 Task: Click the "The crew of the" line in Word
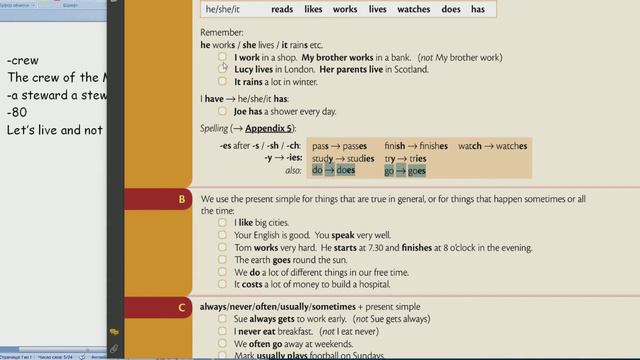coord(56,78)
